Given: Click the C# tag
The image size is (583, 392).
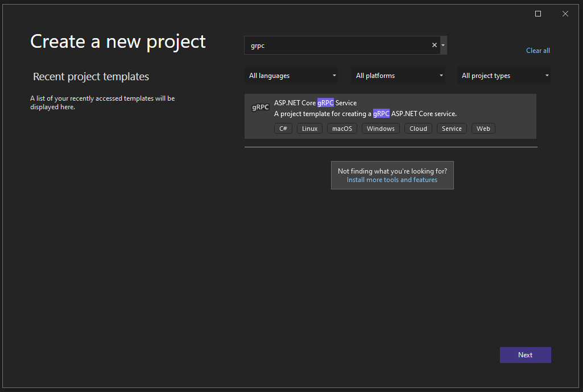Looking at the screenshot, I should [283, 129].
